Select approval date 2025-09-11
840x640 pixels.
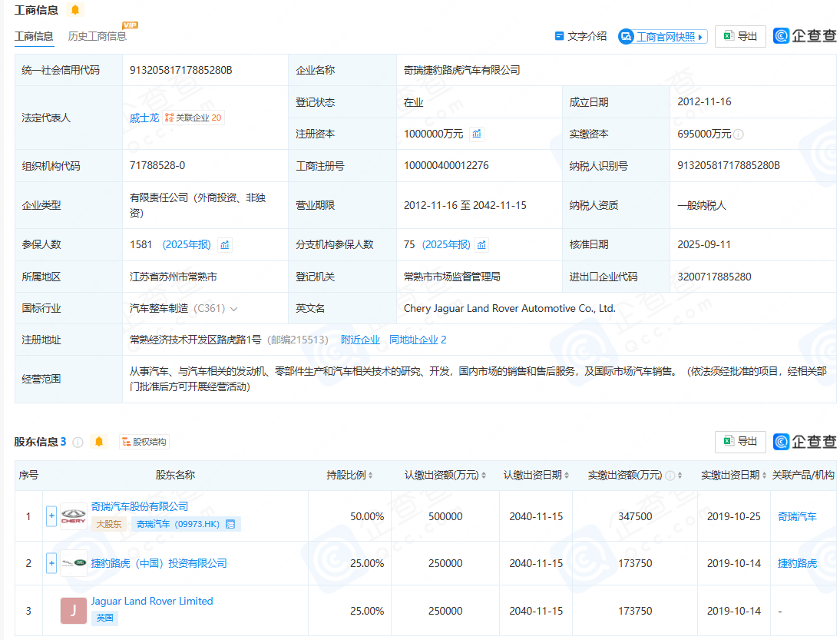[x=704, y=244]
